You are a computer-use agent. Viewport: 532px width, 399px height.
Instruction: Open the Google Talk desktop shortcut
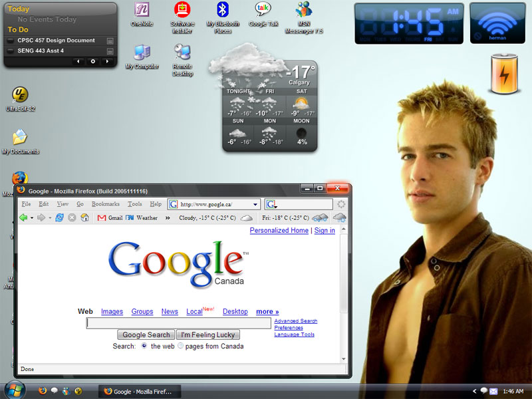[263, 11]
